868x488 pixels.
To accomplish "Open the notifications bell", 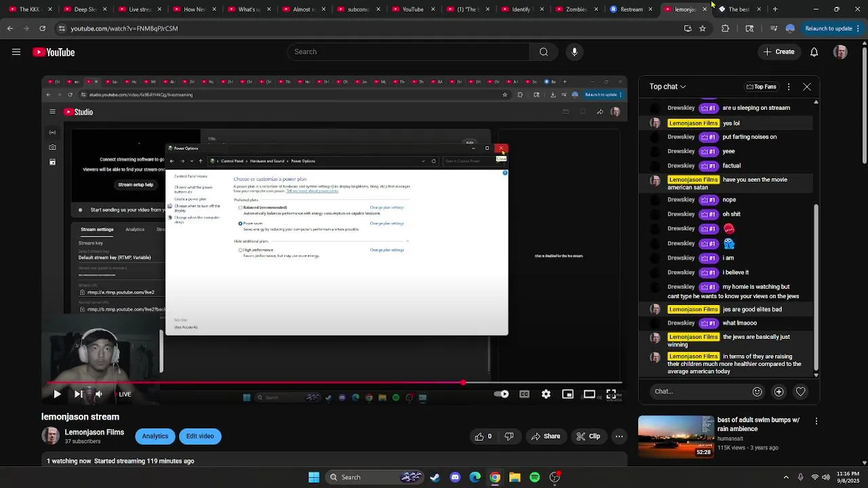I will [x=814, y=52].
